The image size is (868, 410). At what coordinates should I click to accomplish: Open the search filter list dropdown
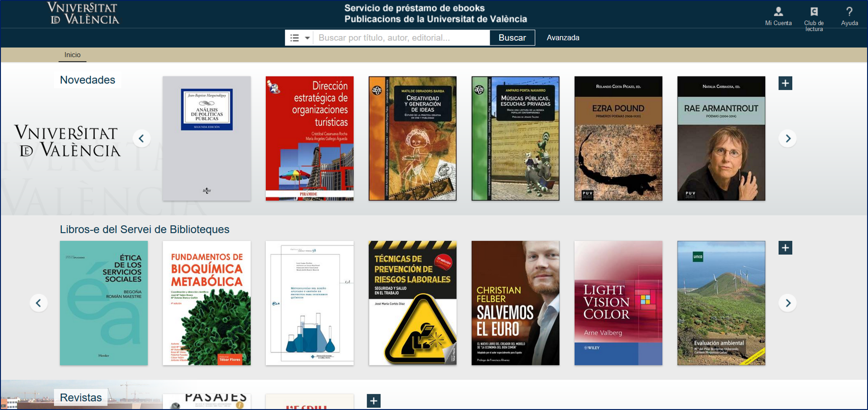[299, 38]
